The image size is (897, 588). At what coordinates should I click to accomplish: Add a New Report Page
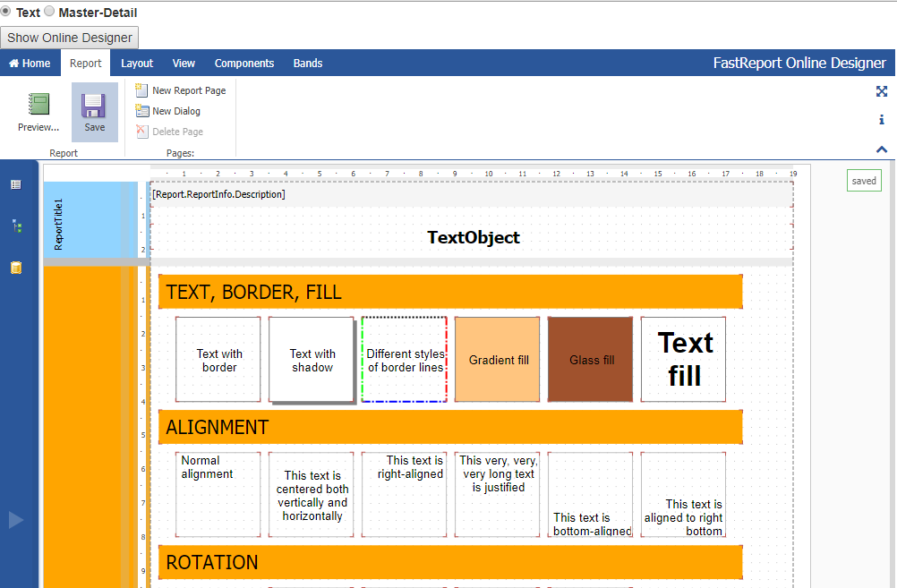pyautogui.click(x=181, y=90)
